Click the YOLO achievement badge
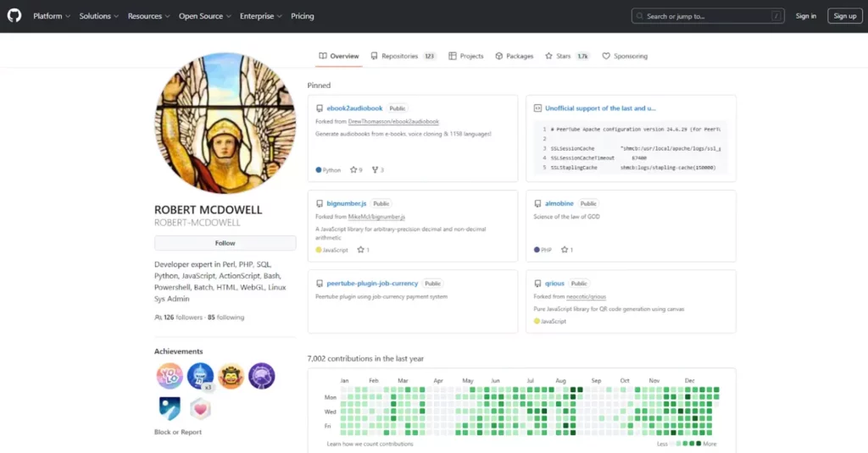Image resolution: width=868 pixels, height=453 pixels. (170, 375)
